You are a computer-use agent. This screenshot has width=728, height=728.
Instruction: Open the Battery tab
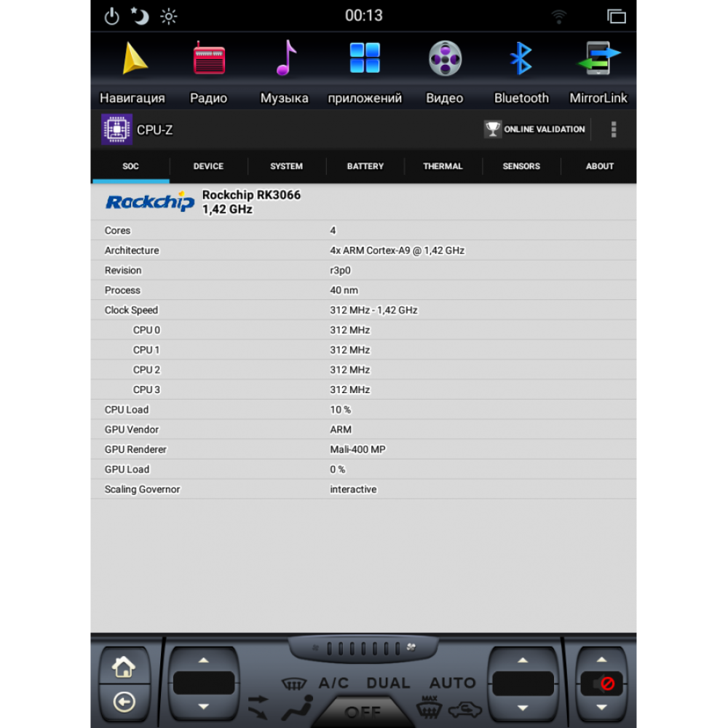365,166
